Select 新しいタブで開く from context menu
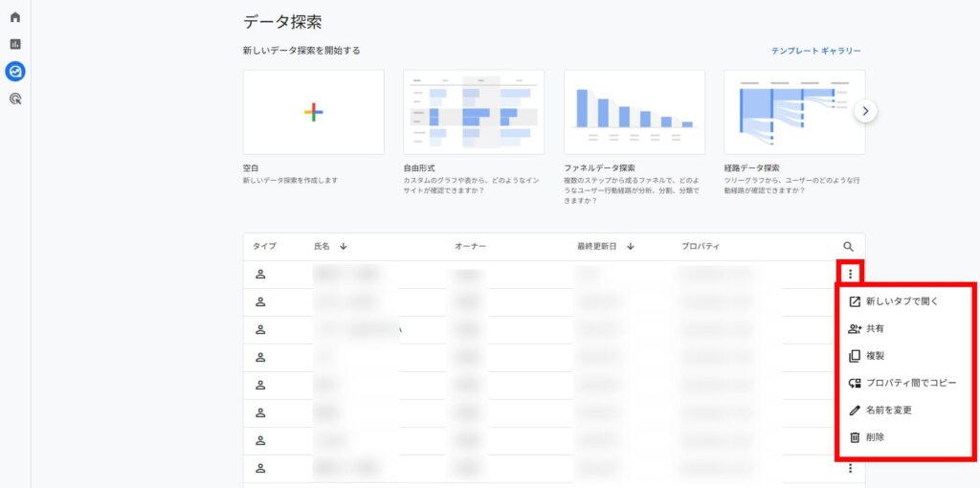The image size is (980, 488). coord(901,301)
